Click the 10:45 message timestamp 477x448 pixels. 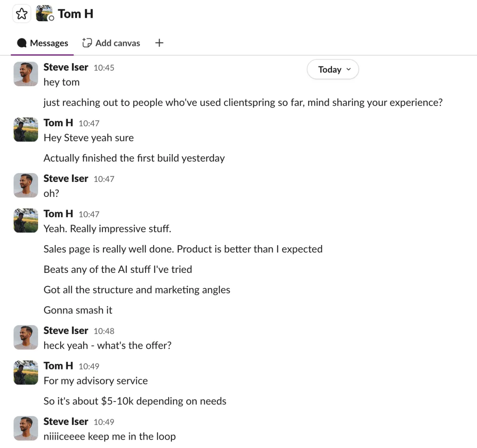coord(104,68)
